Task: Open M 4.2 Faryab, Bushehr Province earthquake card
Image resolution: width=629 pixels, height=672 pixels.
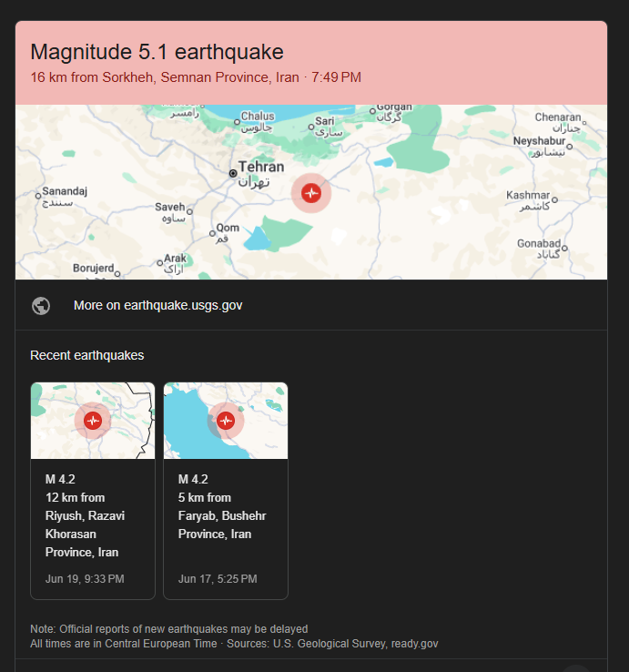Action: tap(226, 491)
